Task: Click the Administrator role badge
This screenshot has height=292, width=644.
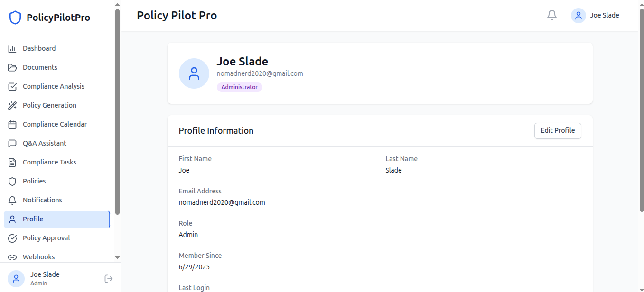Action: (x=239, y=87)
